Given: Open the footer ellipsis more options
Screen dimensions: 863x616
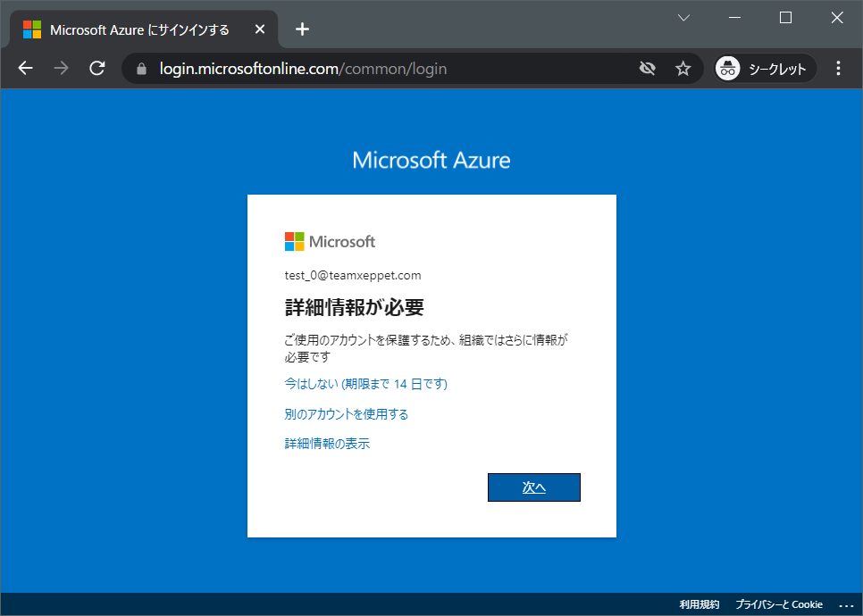Looking at the screenshot, I should tap(846, 605).
